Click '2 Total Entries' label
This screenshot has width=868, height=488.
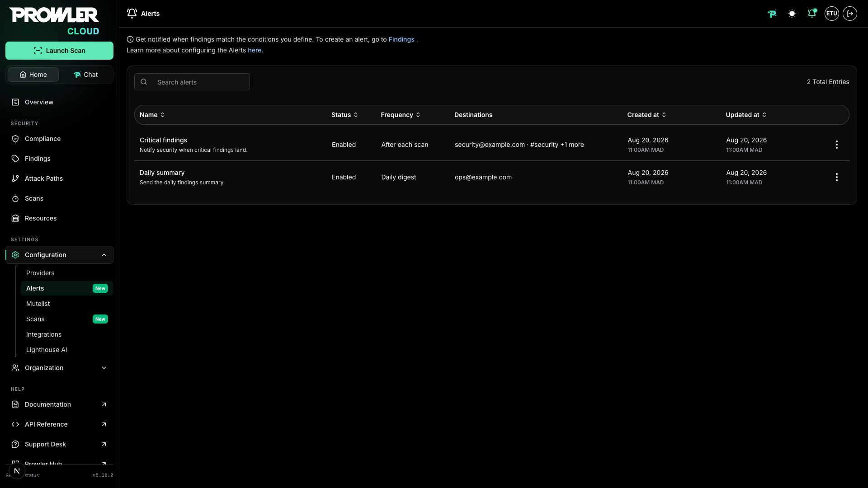[828, 82]
